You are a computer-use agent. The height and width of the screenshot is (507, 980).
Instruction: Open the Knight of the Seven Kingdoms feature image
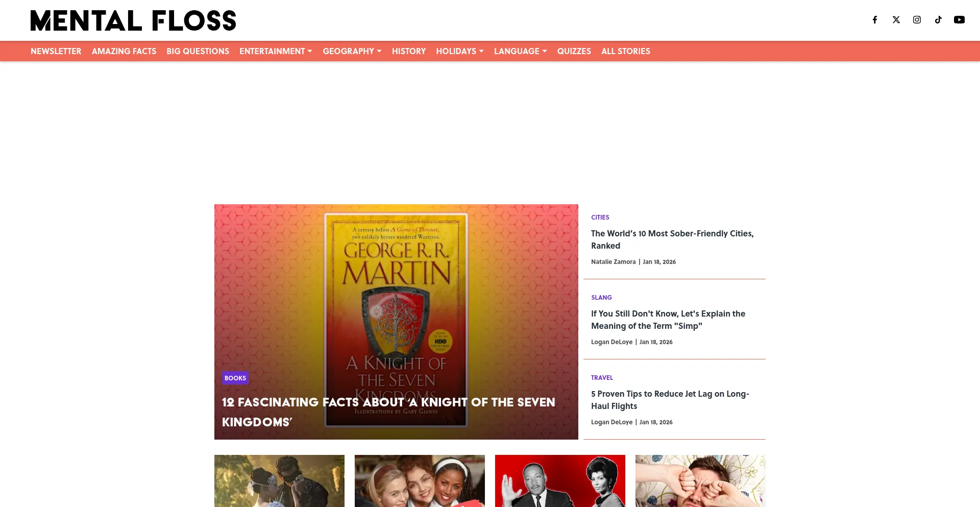click(x=396, y=296)
